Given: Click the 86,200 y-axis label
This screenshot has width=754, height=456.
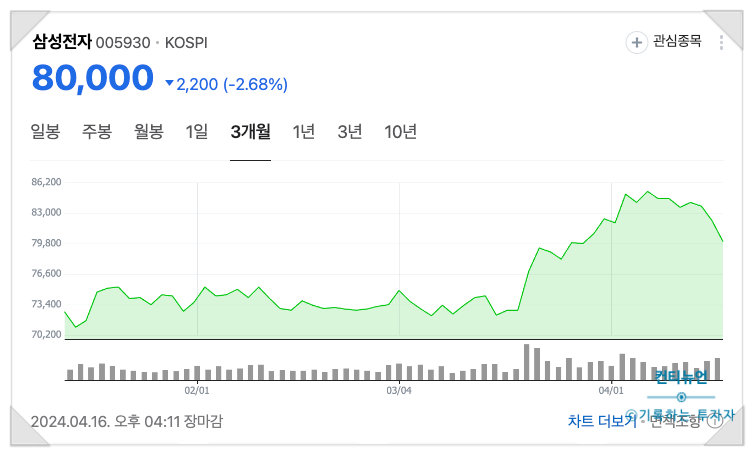Looking at the screenshot, I should tap(47, 182).
